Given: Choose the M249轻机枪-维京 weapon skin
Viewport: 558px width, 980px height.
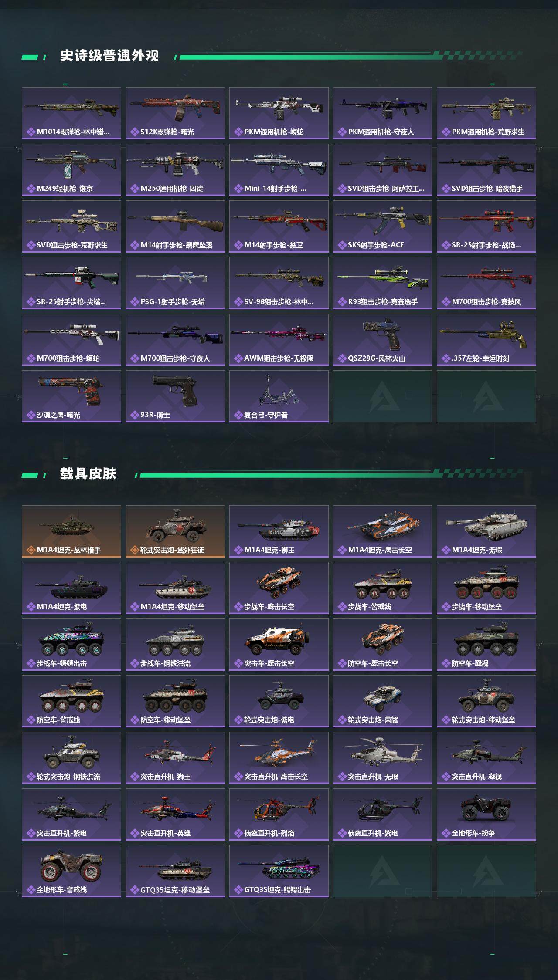Looking at the screenshot, I should (71, 170).
